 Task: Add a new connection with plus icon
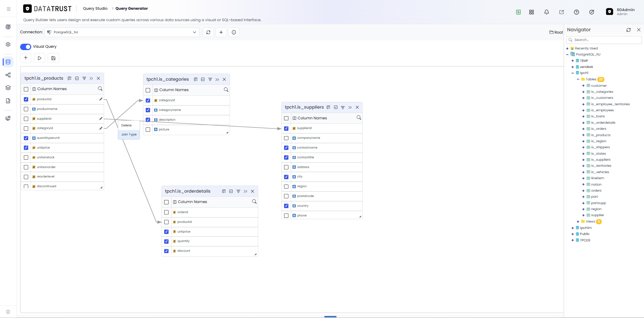point(221,32)
